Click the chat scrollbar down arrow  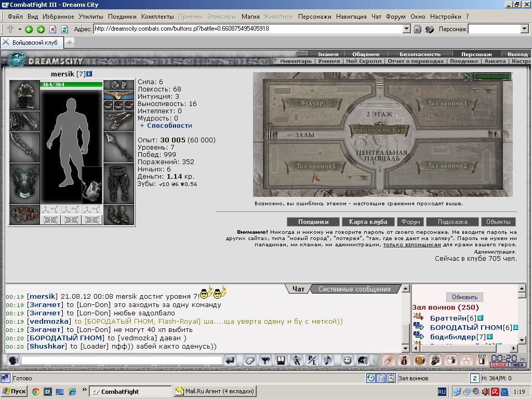(405, 349)
